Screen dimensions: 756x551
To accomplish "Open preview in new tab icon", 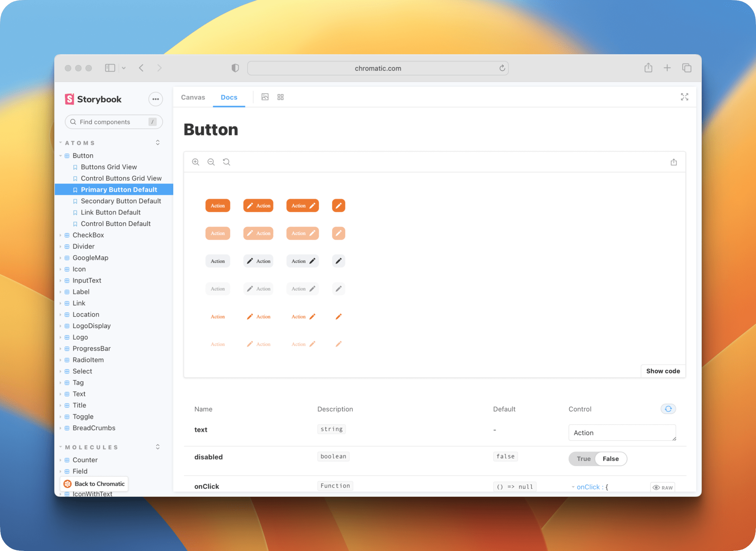I will tap(674, 162).
